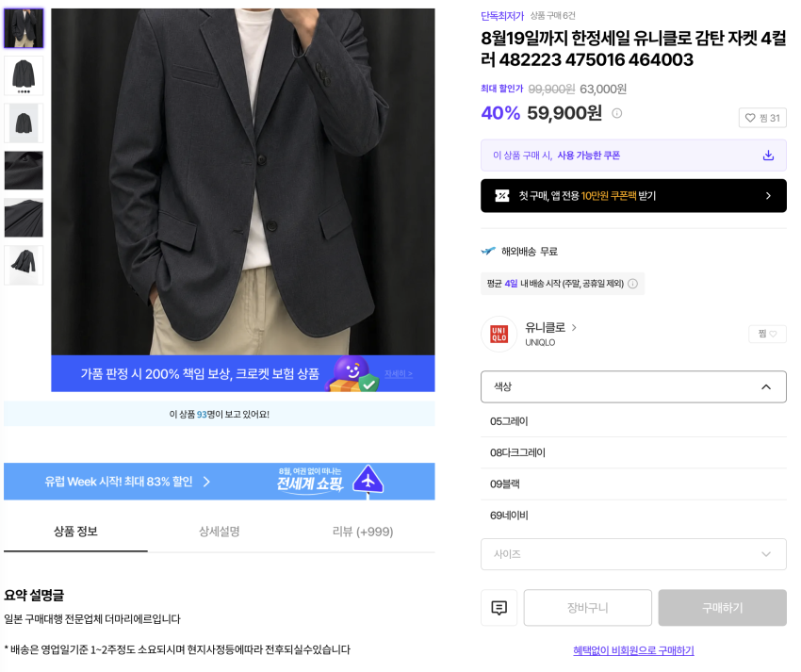Click the shipping start info icon

[632, 284]
